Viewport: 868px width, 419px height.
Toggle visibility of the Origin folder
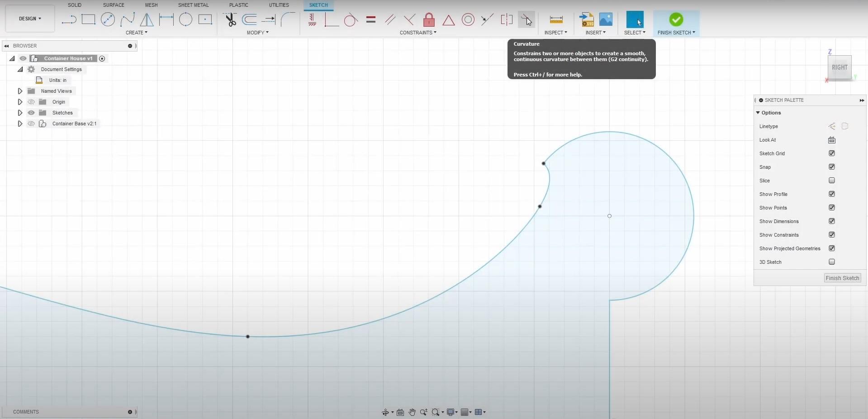[x=31, y=102]
